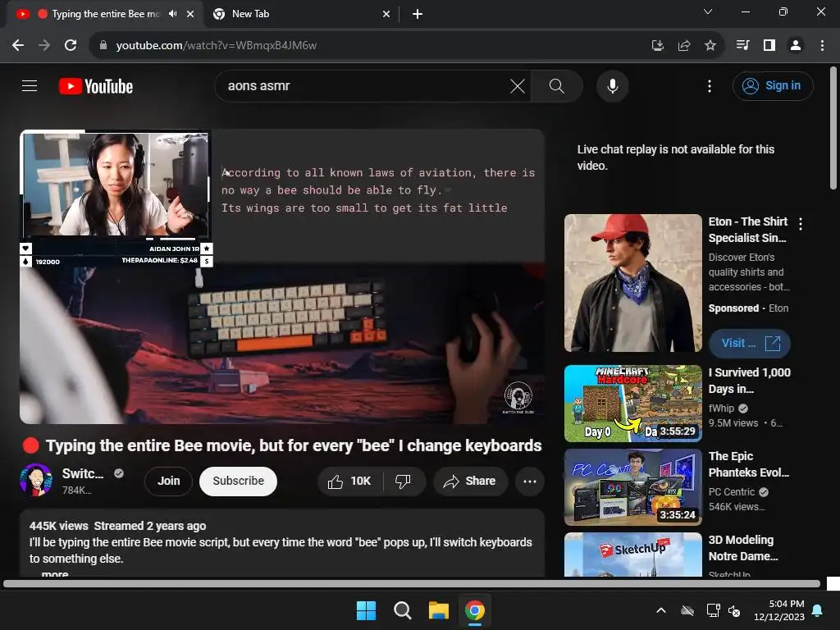Open the PC Centric video thumbnail

pyautogui.click(x=633, y=487)
